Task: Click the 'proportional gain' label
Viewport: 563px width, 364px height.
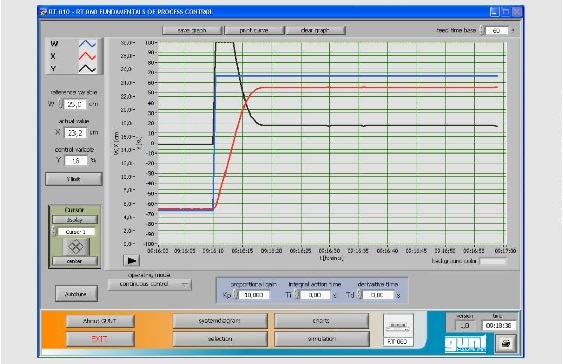Action: click(x=253, y=284)
